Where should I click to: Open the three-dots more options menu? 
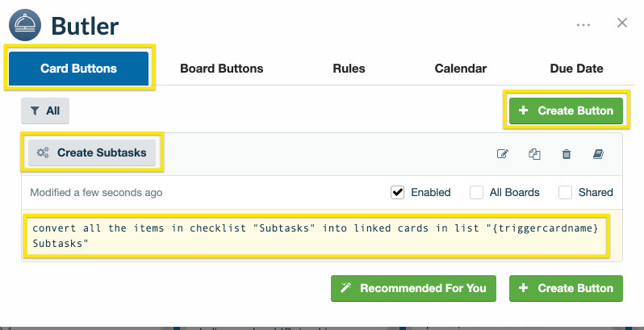click(x=583, y=25)
